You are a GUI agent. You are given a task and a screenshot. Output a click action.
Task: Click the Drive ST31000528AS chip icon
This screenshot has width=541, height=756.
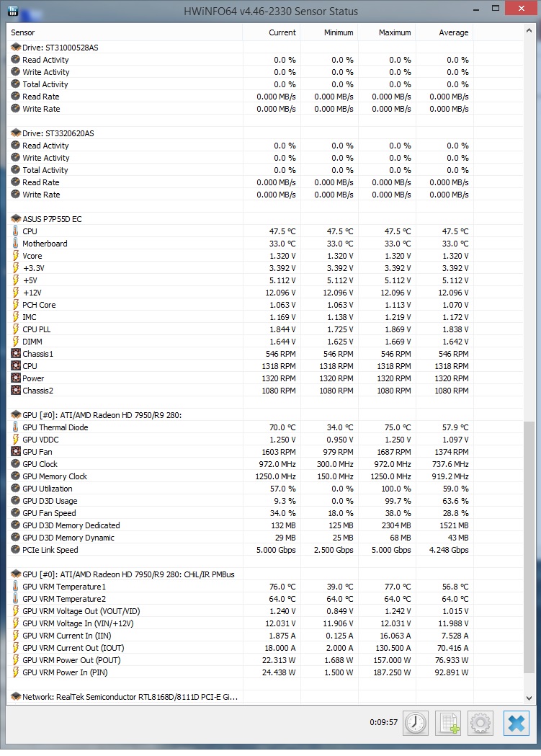[x=15, y=48]
